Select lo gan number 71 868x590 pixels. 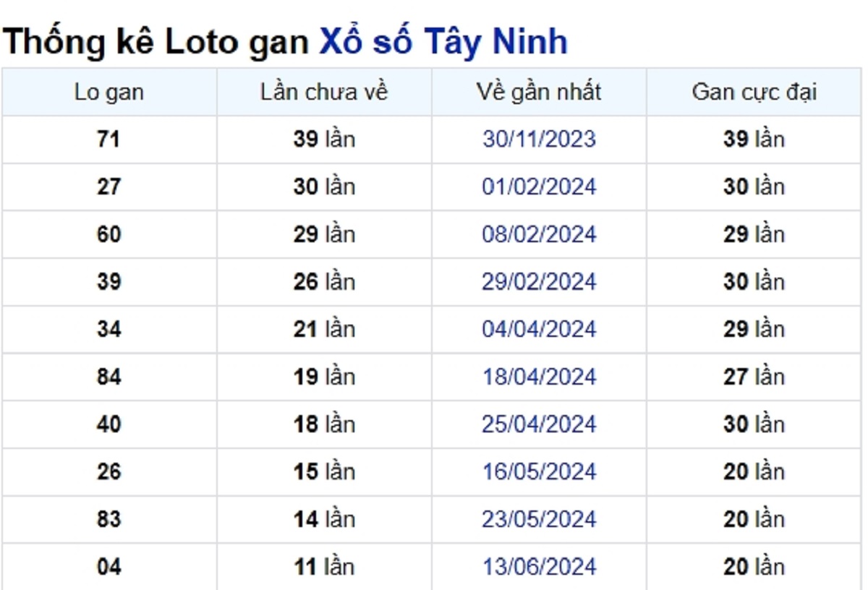[109, 139]
